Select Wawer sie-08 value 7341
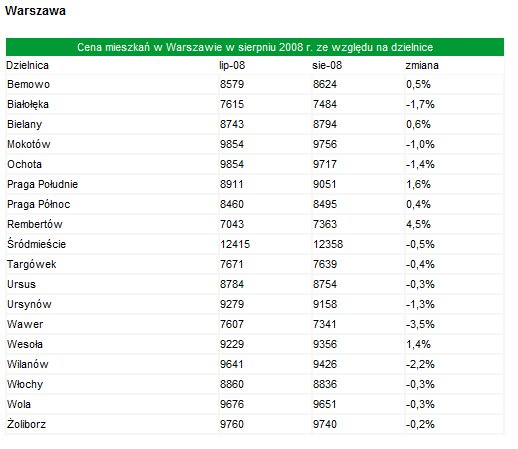The height and width of the screenshot is (449, 518). pyautogui.click(x=325, y=324)
